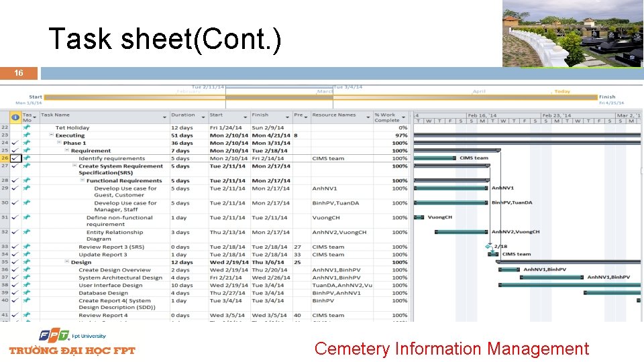Viewport: 644px width, 362px height.
Task: Open the Task Name column filter dropdown
Action: point(165,117)
